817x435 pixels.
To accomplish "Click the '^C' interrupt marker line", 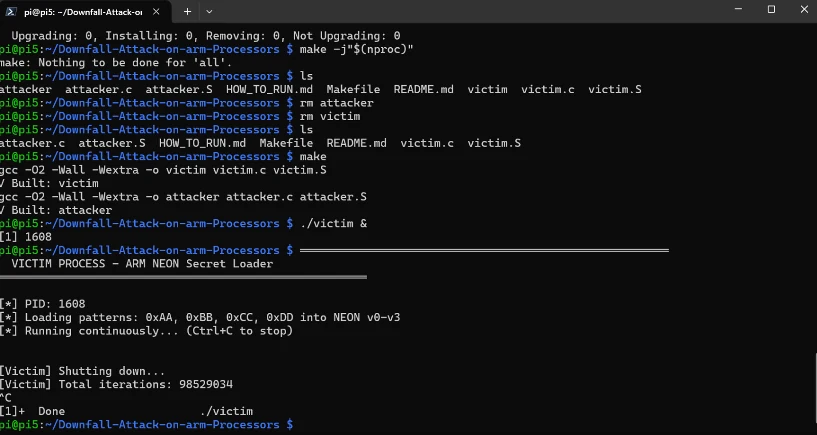I will 6,399.
